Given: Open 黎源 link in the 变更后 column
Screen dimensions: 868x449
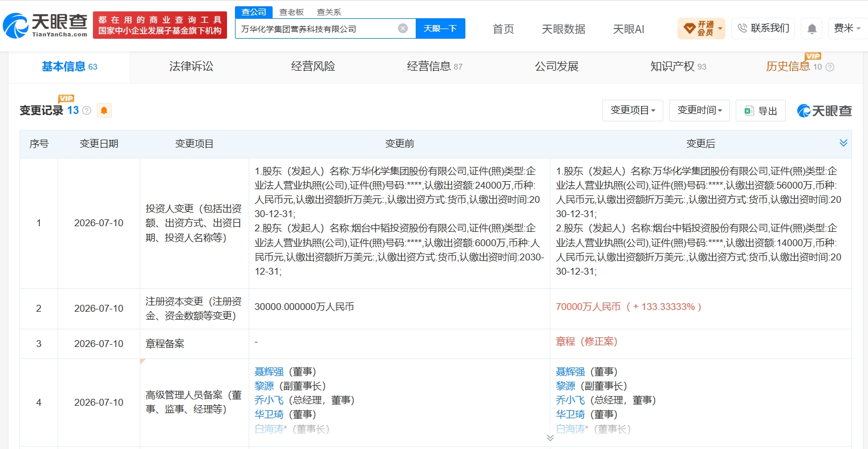Looking at the screenshot, I should point(566,386).
